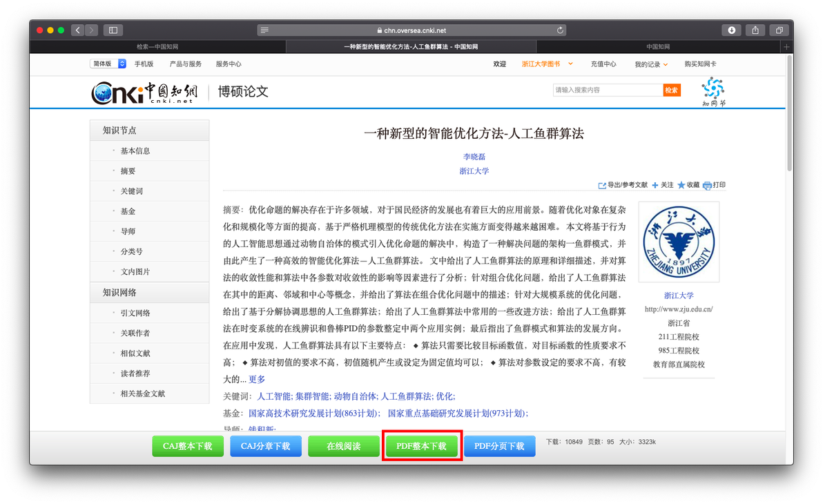
Task: Click 浙江大学 link under the author
Action: 474,171
